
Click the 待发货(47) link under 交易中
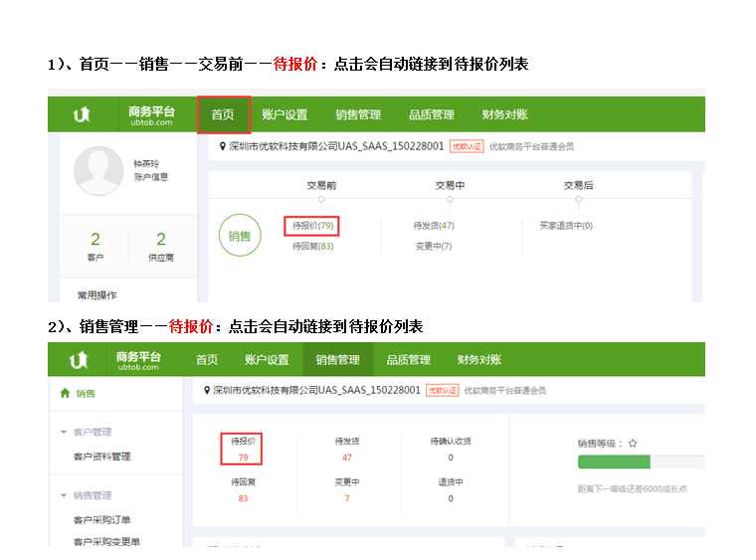coord(434,226)
